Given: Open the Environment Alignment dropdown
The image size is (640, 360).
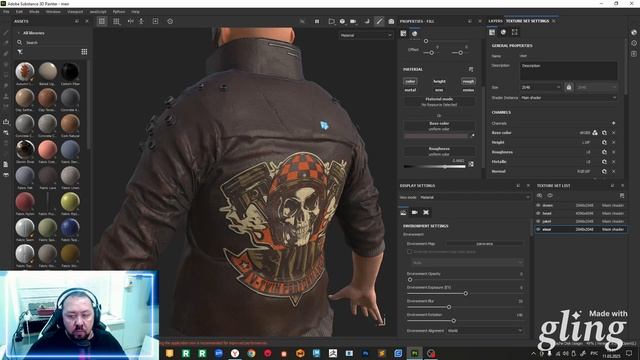Looking at the screenshot, I should click(485, 331).
